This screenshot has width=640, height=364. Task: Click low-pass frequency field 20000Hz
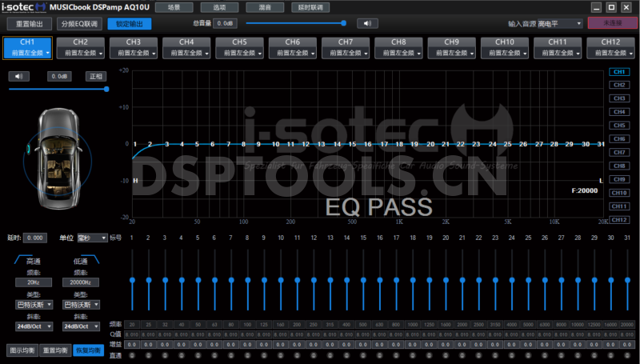click(x=81, y=282)
